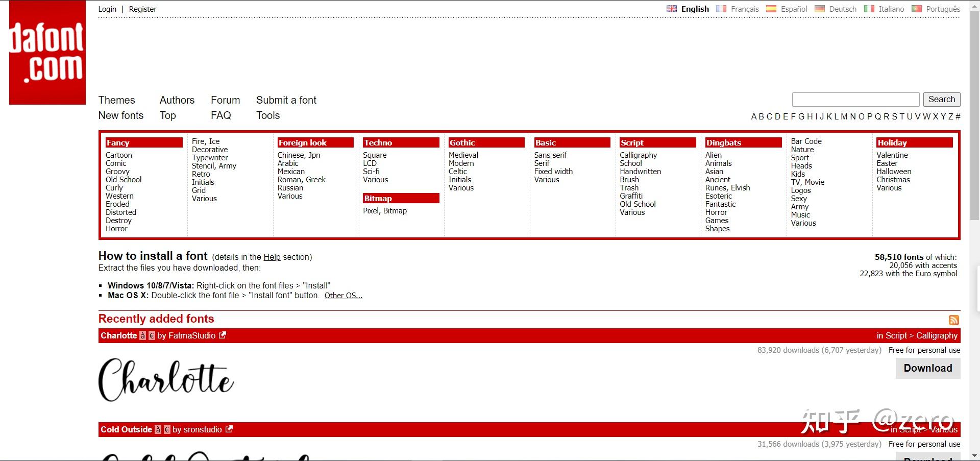The height and width of the screenshot is (461, 980).
Task: Click the Register link
Action: (143, 9)
